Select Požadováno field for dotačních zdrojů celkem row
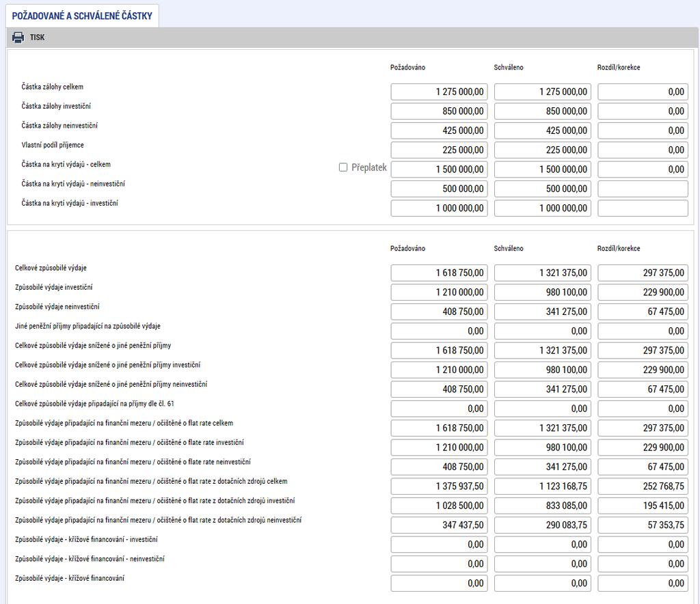 click(440, 486)
